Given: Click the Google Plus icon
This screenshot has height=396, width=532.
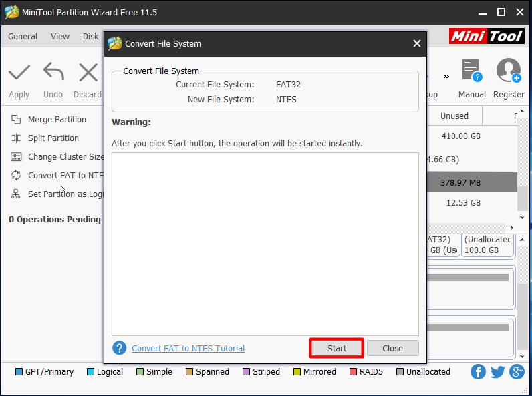Looking at the screenshot, I should (x=517, y=372).
